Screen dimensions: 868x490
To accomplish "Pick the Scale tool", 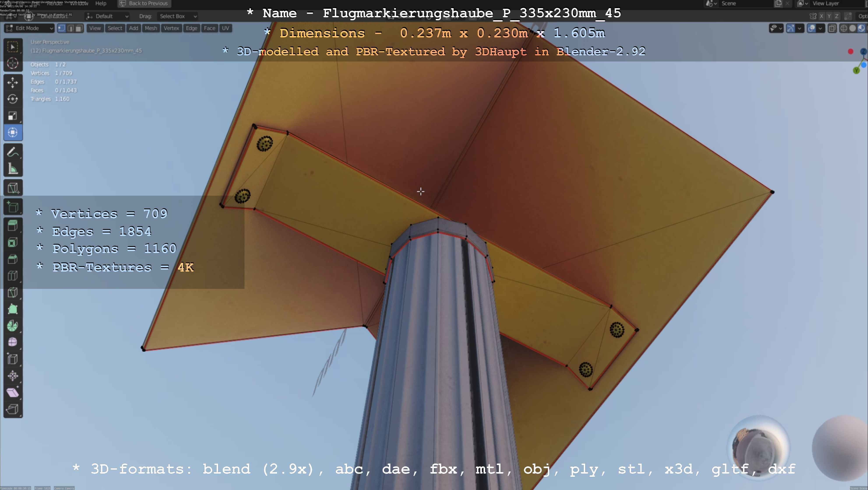I will pyautogui.click(x=13, y=116).
